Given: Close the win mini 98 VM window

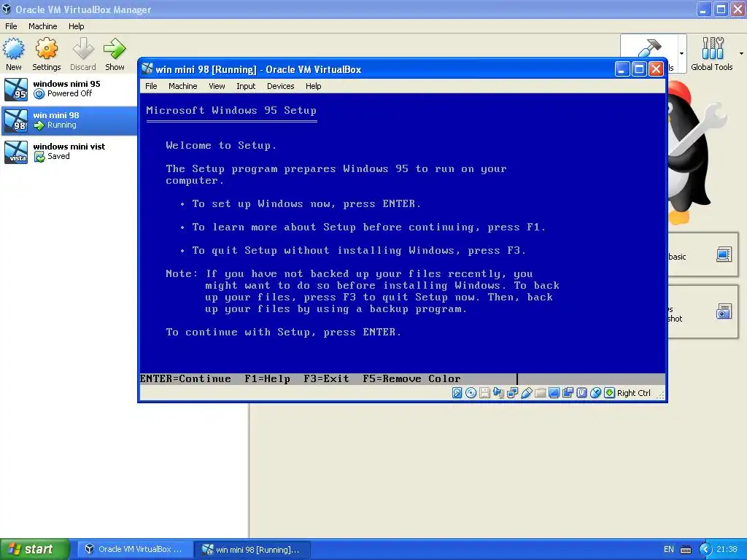Looking at the screenshot, I should (656, 69).
